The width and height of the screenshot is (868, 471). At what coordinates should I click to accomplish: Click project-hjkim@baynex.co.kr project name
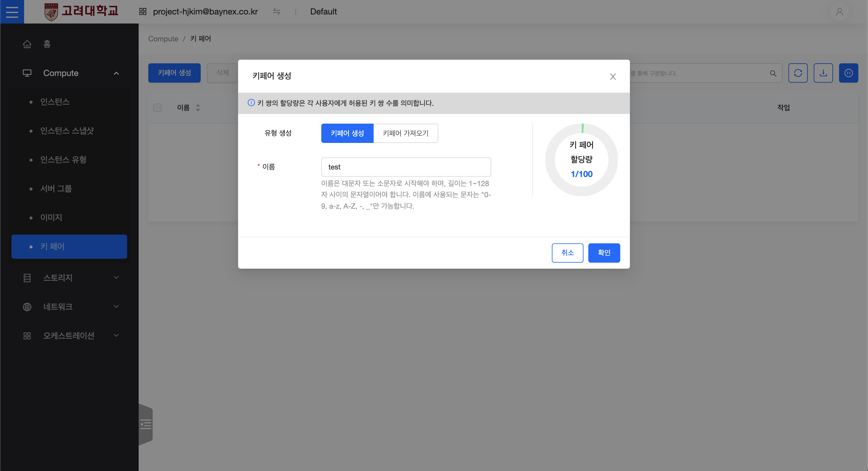pos(205,12)
